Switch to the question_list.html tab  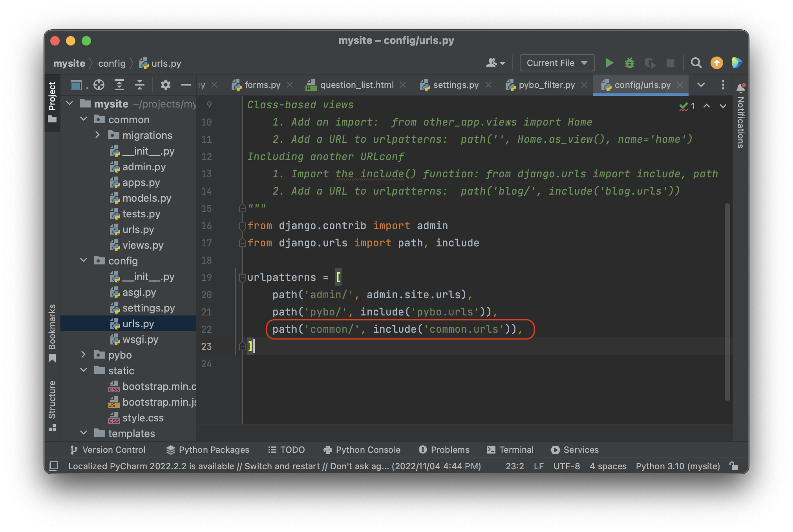[x=356, y=85]
